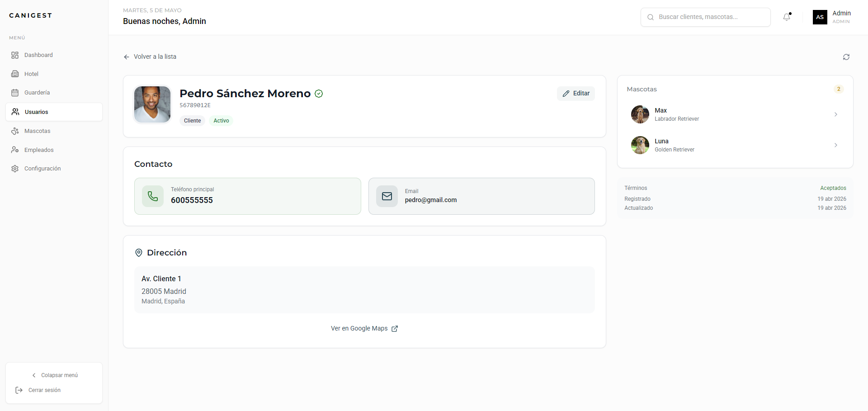Click the AS admin avatar
Viewport: 868px width, 411px height.
pos(820,17)
